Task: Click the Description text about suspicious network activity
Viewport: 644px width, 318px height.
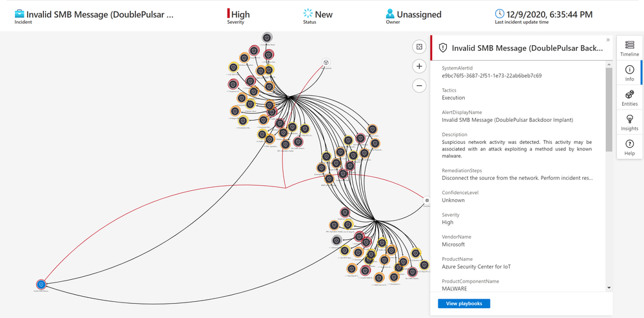Action: (516, 149)
